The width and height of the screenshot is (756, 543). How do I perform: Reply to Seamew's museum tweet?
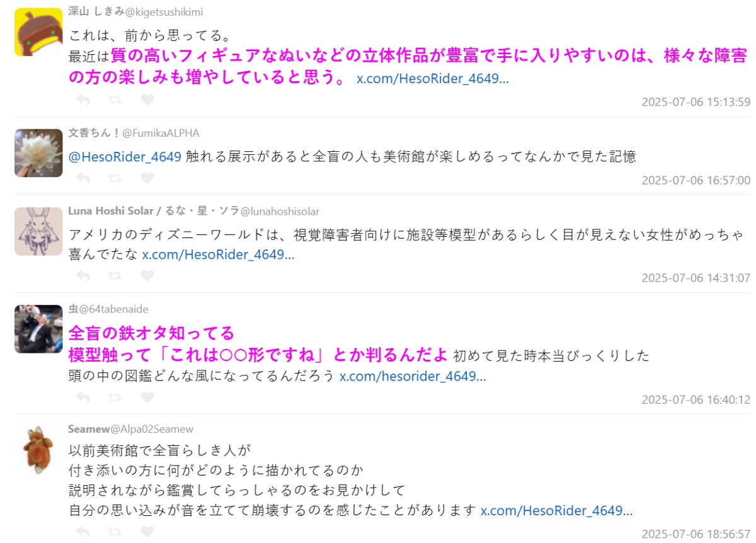click(x=83, y=532)
